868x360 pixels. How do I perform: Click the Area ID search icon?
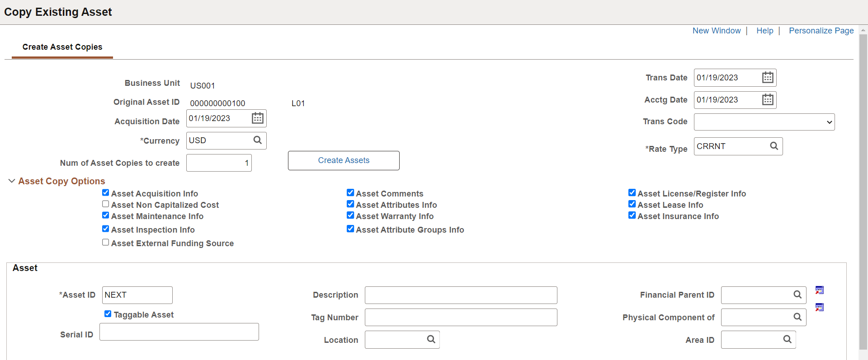pyautogui.click(x=787, y=340)
